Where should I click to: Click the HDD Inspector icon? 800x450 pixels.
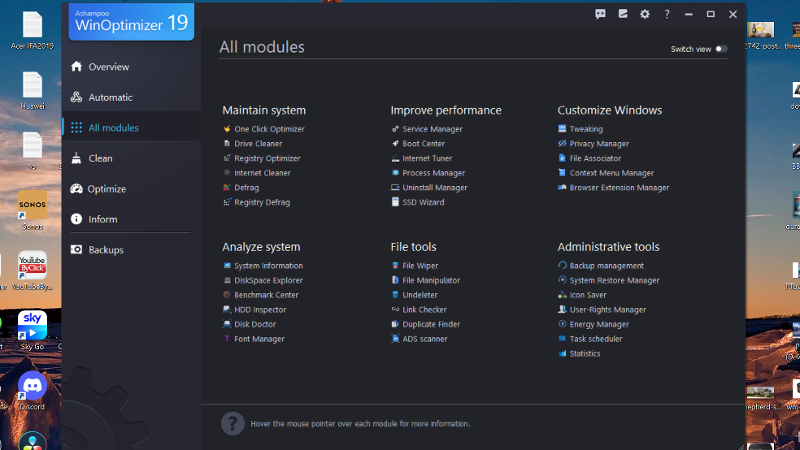coord(227,310)
